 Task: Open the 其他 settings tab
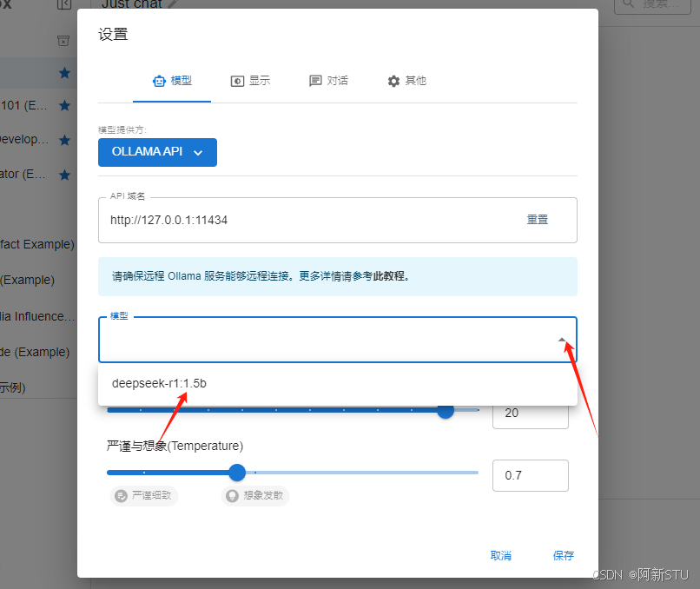point(406,82)
